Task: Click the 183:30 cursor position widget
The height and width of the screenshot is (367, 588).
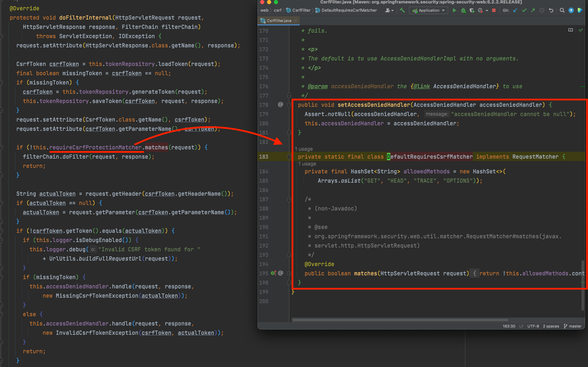Action: click(x=509, y=326)
